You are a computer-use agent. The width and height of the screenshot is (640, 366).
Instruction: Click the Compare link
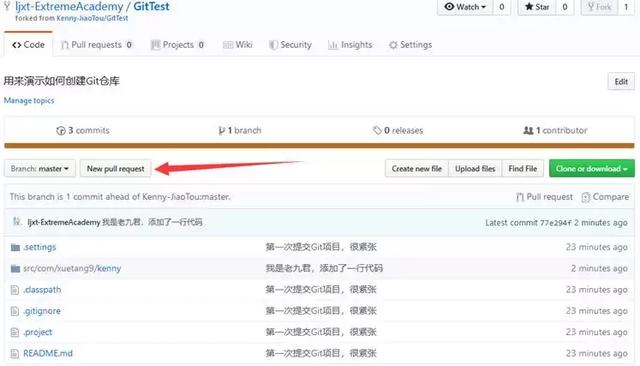click(605, 197)
